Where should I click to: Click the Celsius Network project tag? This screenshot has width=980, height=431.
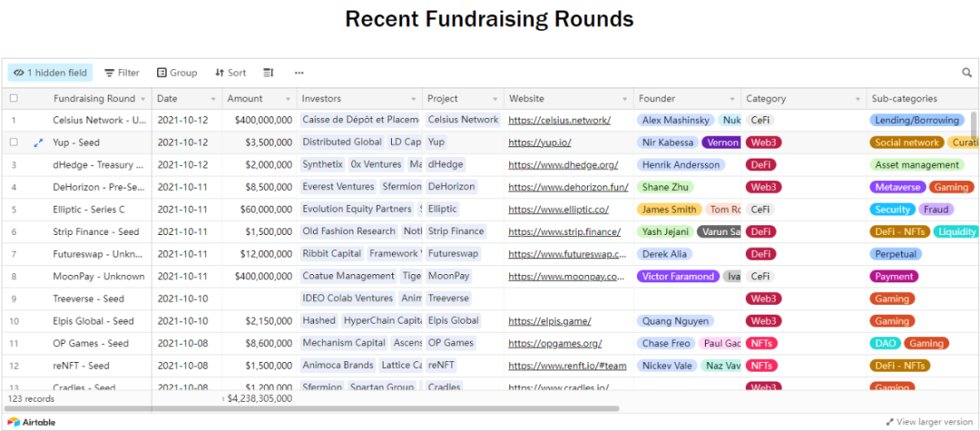[x=463, y=120]
